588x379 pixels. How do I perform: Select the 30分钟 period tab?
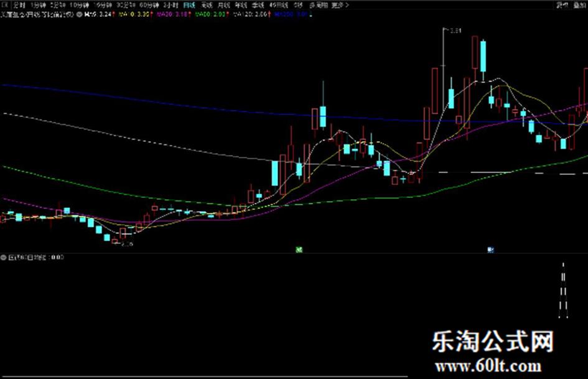point(126,5)
